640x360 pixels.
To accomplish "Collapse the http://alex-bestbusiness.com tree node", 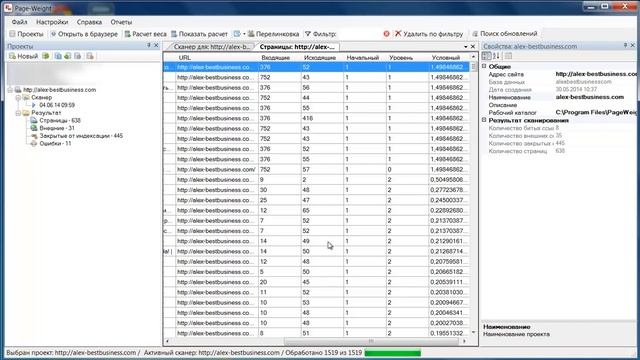I will coord(10,90).
